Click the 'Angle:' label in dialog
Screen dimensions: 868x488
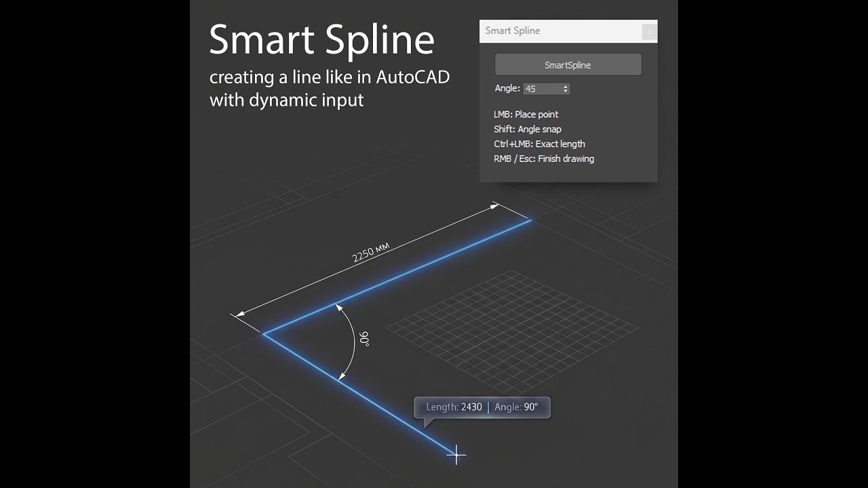point(507,88)
